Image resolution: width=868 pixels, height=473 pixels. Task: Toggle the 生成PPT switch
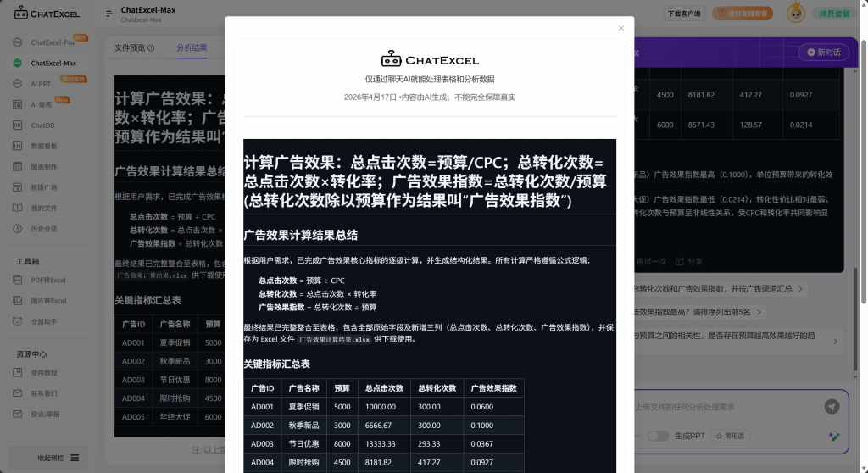coord(658,436)
